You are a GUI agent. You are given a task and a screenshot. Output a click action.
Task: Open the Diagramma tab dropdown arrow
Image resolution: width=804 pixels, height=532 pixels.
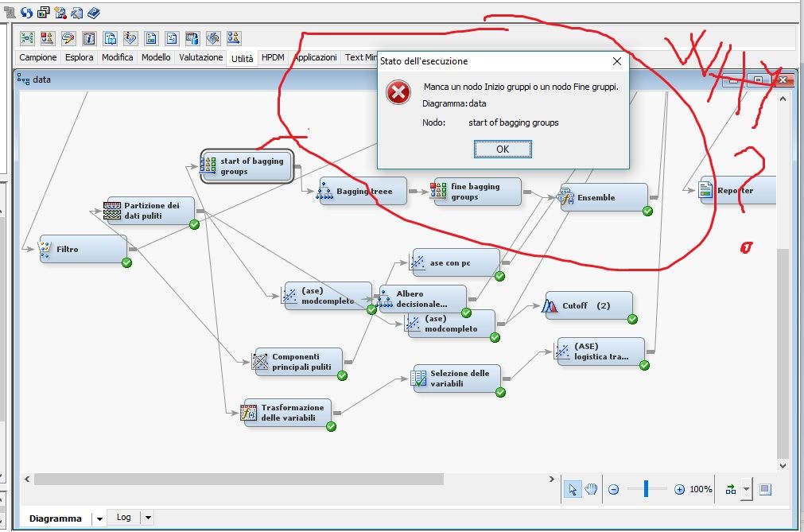(x=99, y=518)
